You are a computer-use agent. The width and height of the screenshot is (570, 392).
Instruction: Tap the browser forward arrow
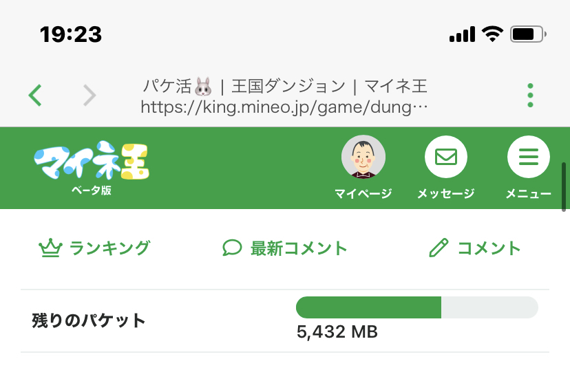click(x=89, y=95)
